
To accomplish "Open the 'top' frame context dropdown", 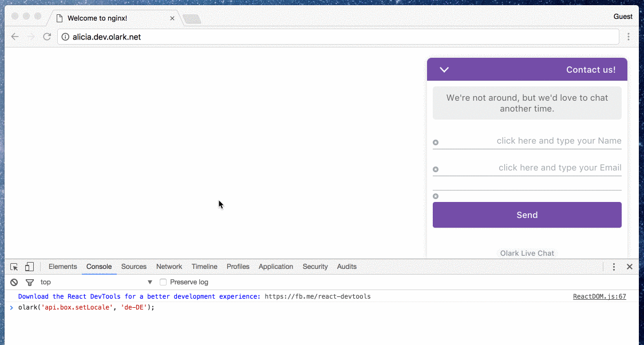I will tap(94, 281).
